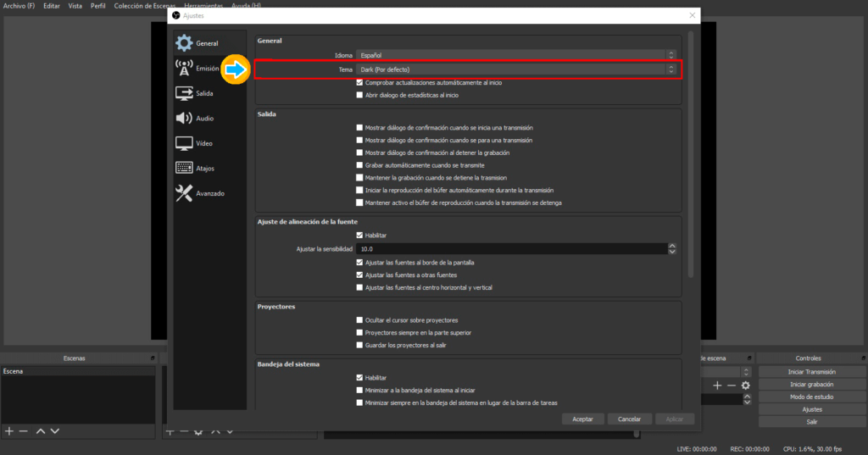This screenshot has width=868, height=455.
Task: Open the Avanzado tools icon
Action: coord(184,193)
